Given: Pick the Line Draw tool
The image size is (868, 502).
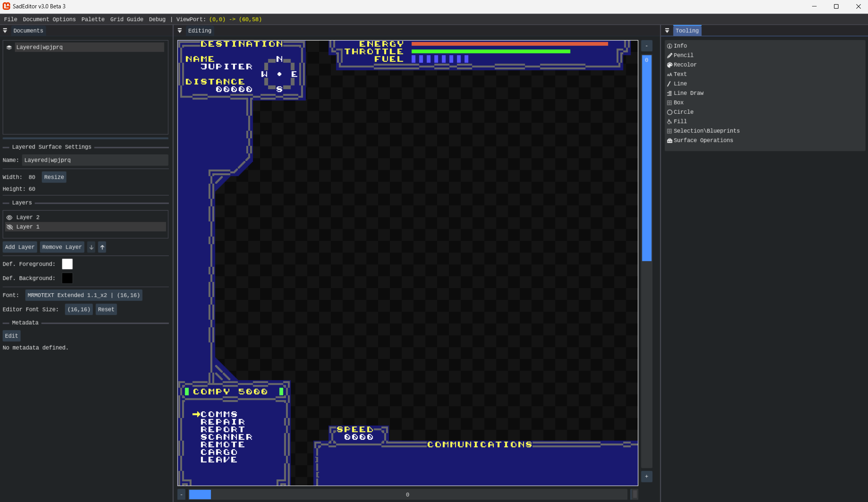Looking at the screenshot, I should point(688,93).
